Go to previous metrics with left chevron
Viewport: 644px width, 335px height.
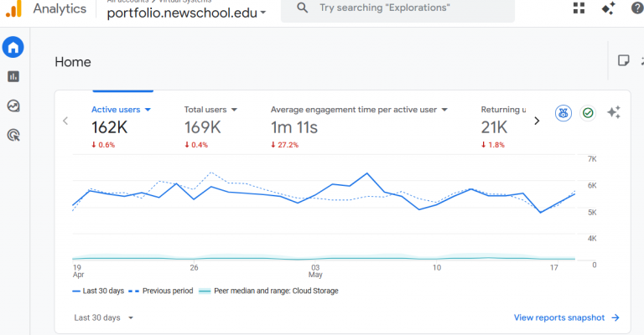point(65,121)
